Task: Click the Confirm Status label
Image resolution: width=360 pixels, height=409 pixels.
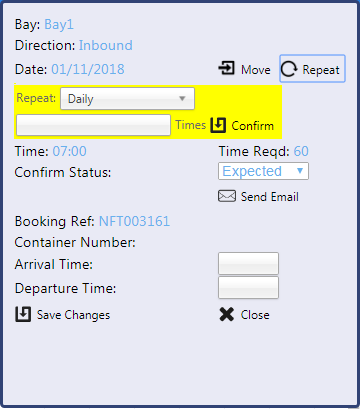Action: point(63,173)
